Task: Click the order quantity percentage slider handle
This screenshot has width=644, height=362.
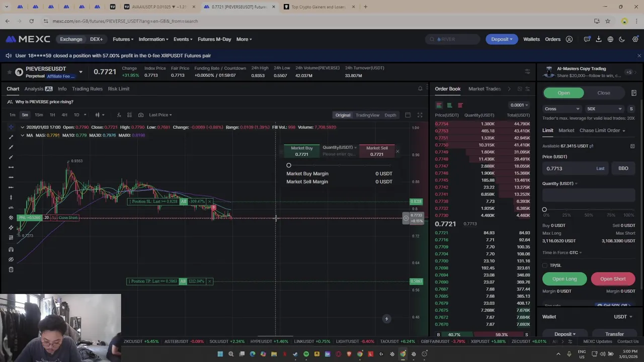Action: click(544, 210)
